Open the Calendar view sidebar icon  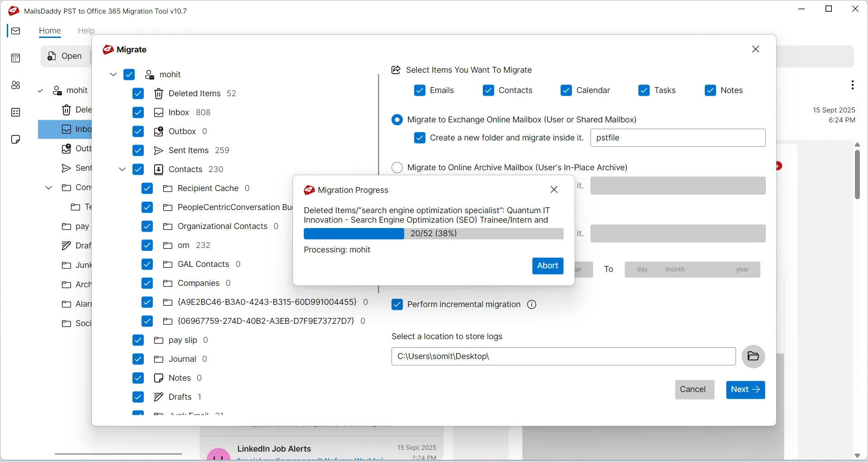16,58
